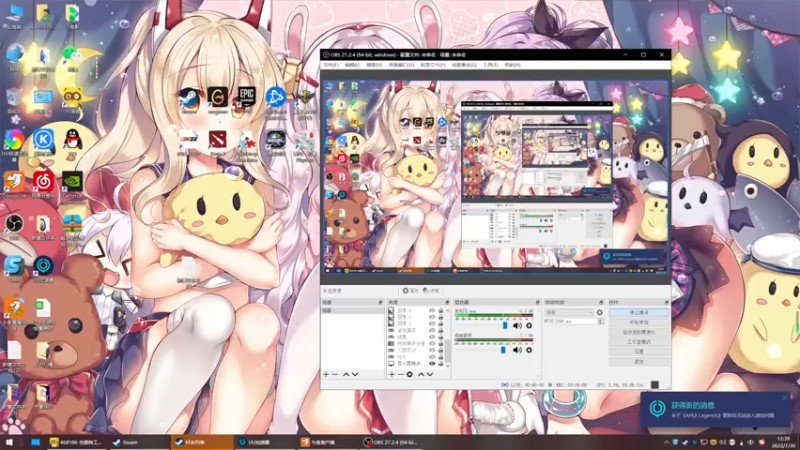
Task: Mute the 桌面音频 speaker icon
Action: pos(517,350)
